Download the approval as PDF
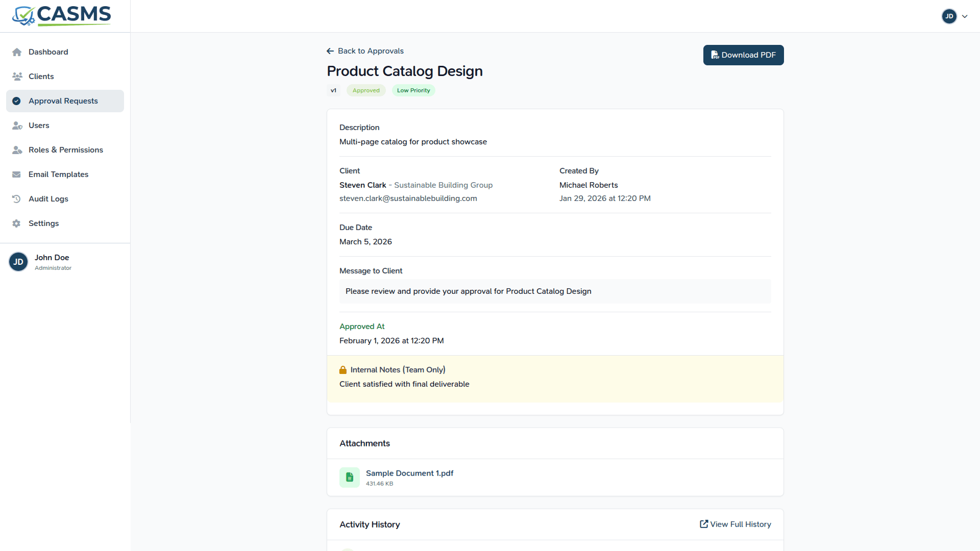 (x=743, y=55)
